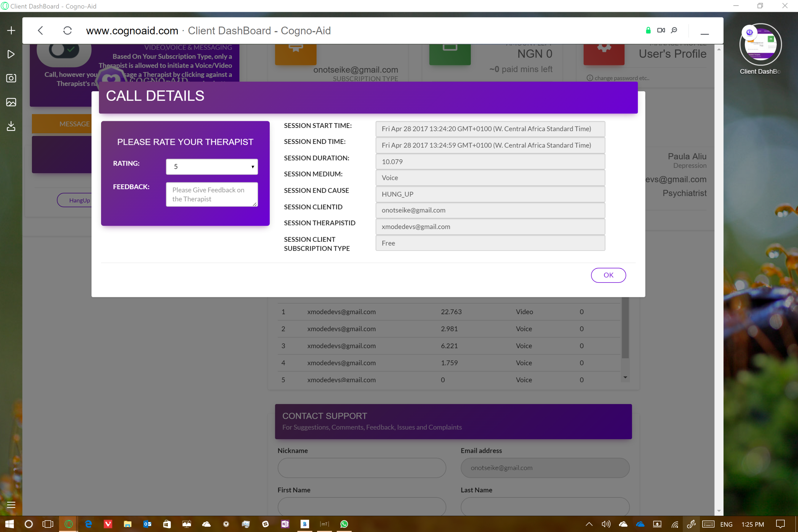Viewport: 798px width, 532px height.
Task: Open Microsoft Edge from the taskbar
Action: [88, 524]
